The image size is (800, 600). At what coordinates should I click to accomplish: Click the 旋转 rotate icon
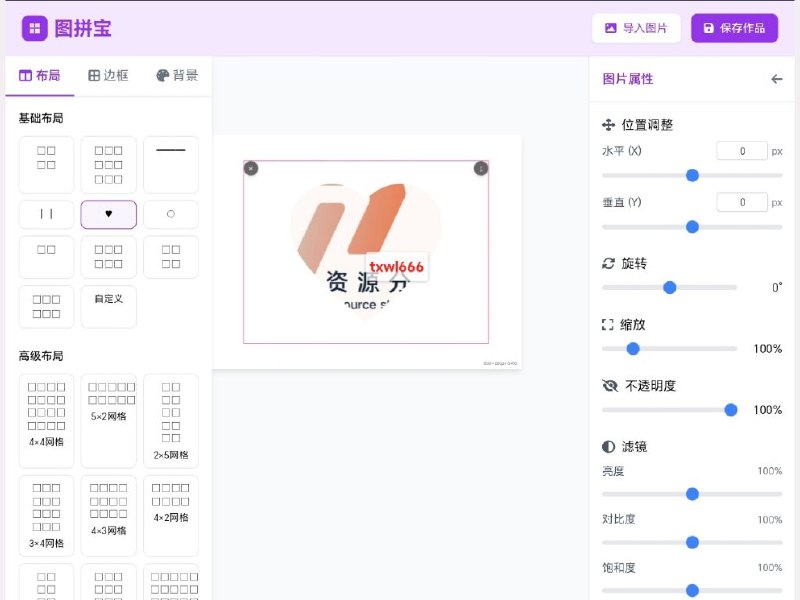click(608, 263)
